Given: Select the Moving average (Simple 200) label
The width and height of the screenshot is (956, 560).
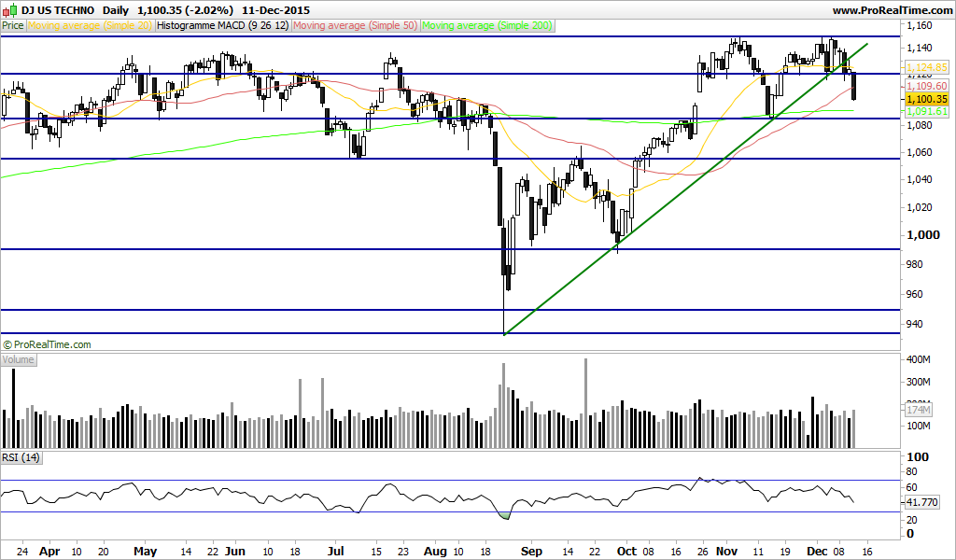Looking at the screenshot, I should (487, 25).
